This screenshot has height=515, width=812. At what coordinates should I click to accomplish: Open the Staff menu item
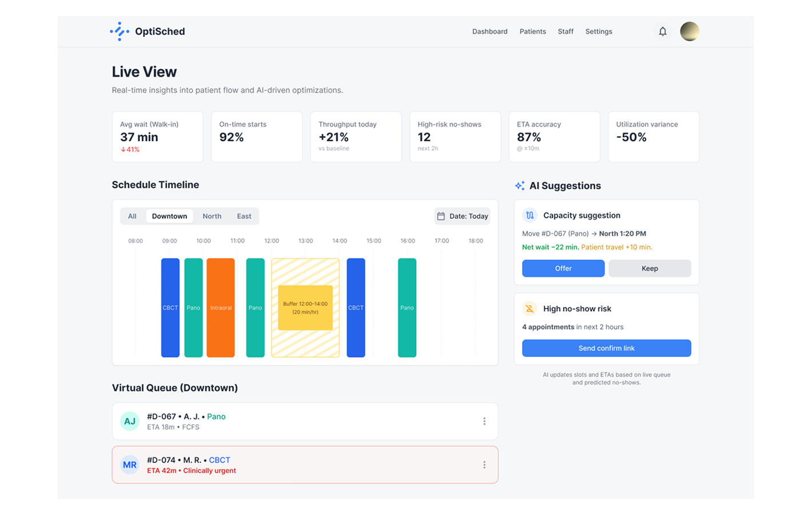click(566, 31)
